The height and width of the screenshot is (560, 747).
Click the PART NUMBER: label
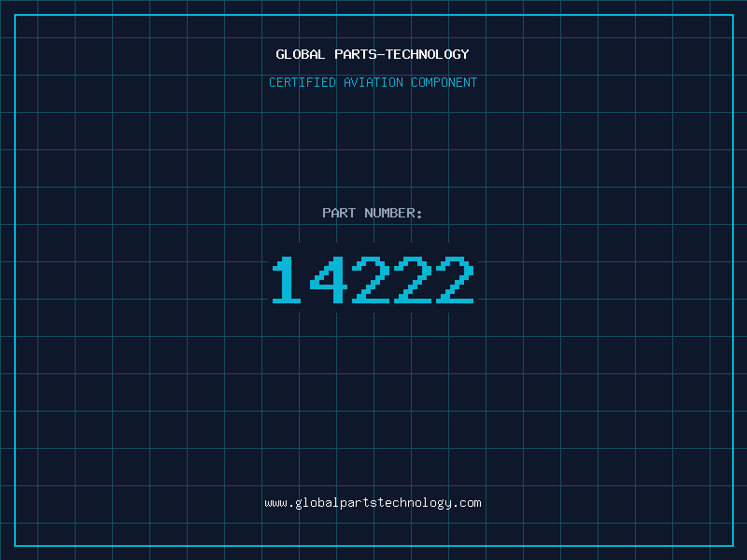(373, 213)
